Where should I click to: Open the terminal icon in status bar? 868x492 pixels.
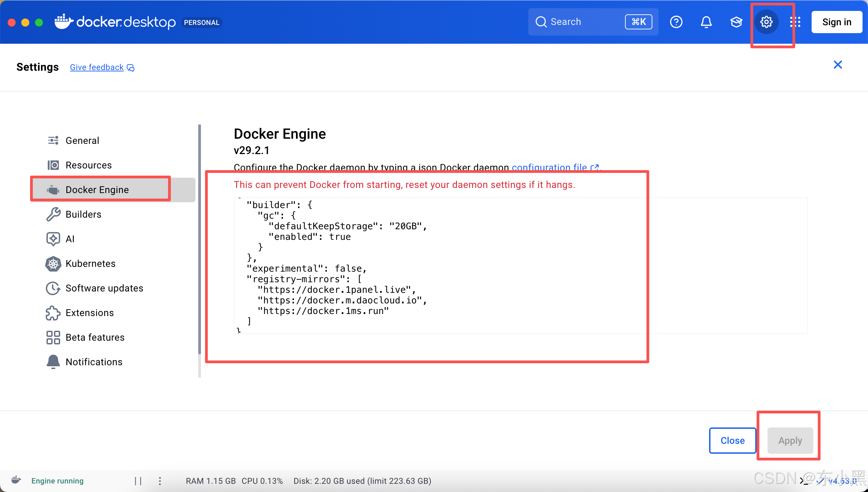[x=804, y=481]
